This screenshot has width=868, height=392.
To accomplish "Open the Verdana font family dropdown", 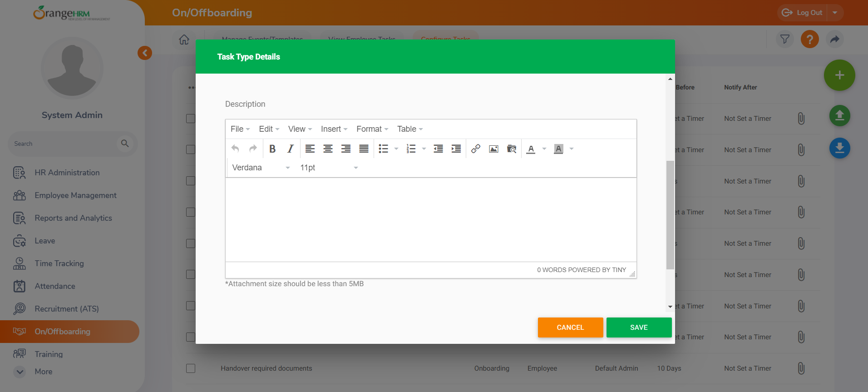I will coord(261,168).
